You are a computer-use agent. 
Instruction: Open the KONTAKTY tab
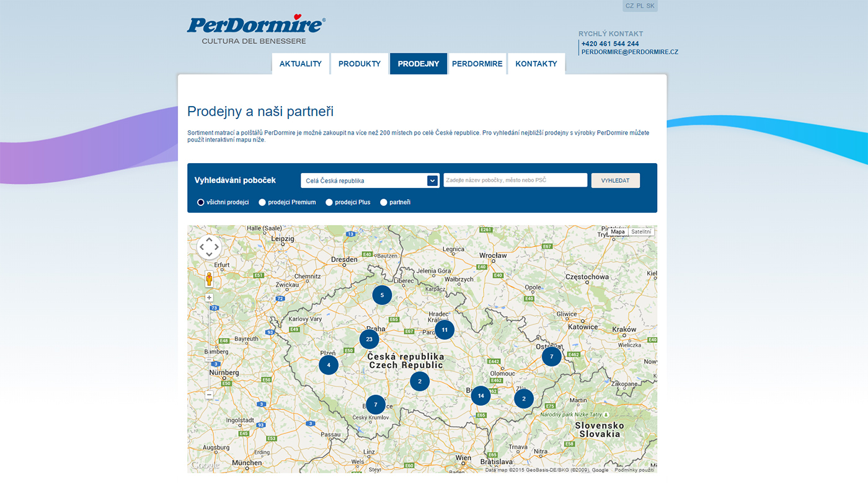click(x=536, y=64)
